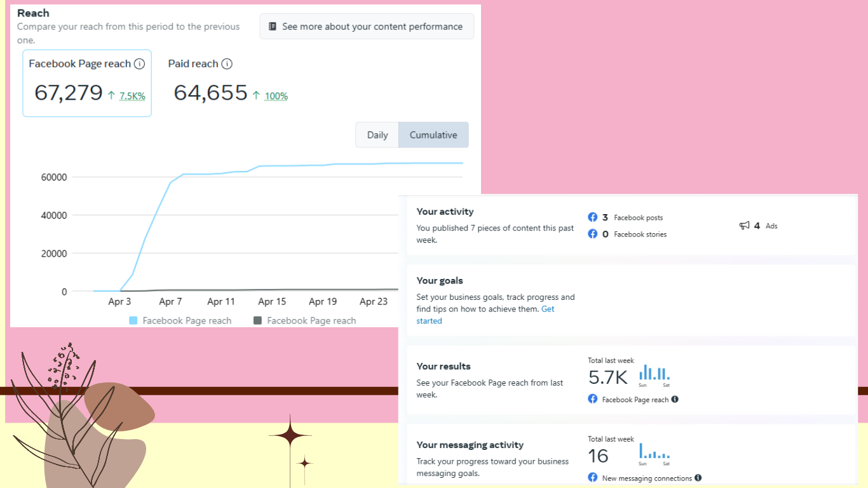Click the 60000 y-axis label
Screen dimensions: 868x488
pos(54,177)
